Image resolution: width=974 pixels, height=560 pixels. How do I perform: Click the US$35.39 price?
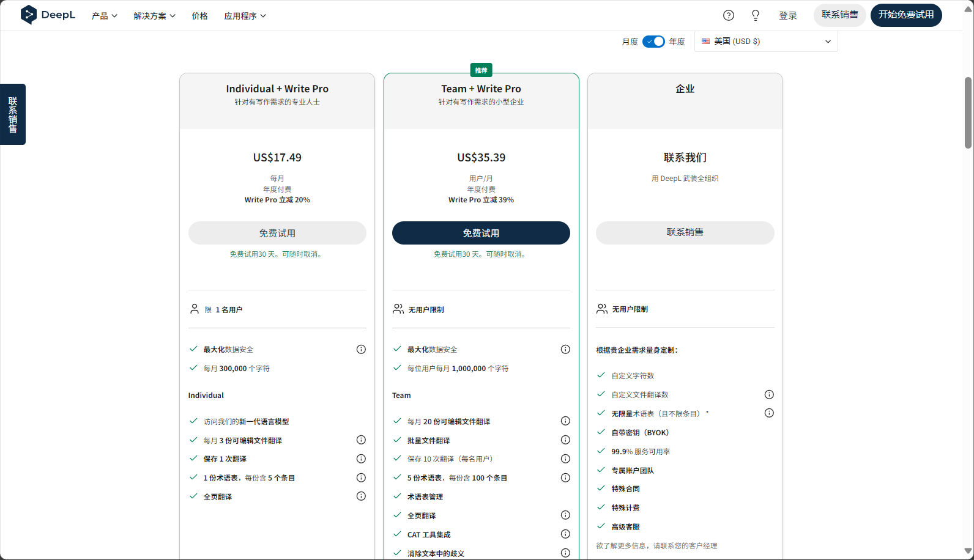click(481, 158)
